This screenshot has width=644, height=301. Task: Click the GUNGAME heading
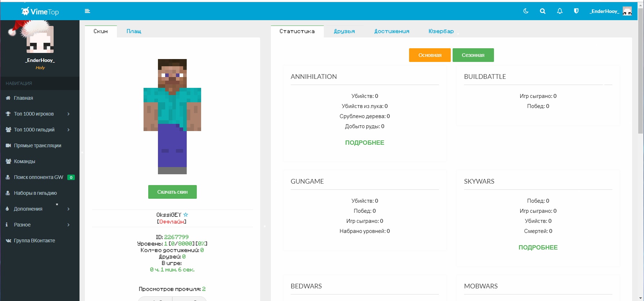click(x=307, y=181)
